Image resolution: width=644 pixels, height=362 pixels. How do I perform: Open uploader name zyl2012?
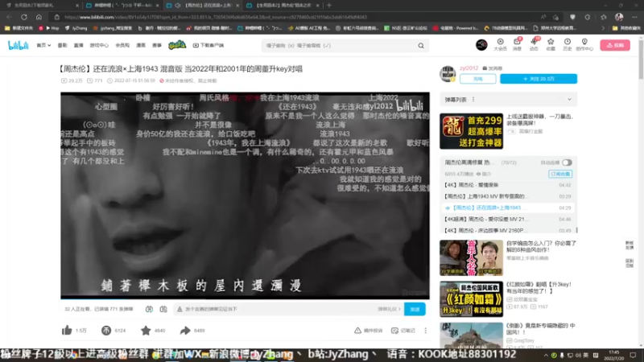click(469, 68)
